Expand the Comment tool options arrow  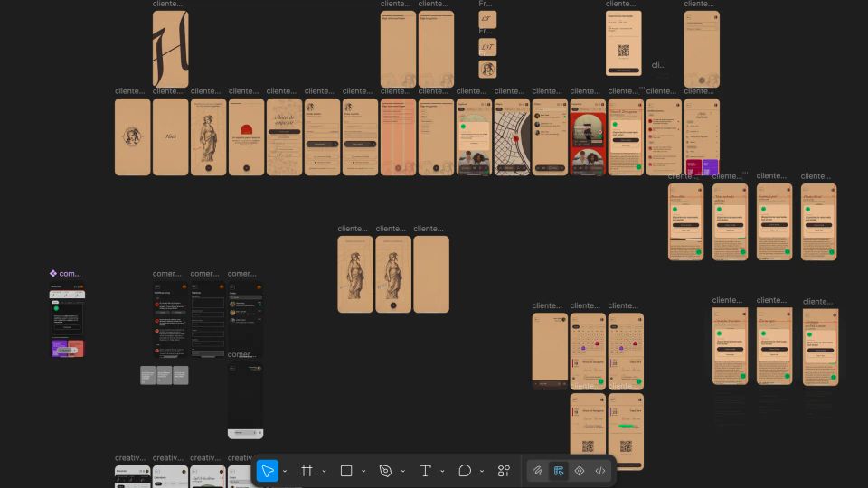482,472
